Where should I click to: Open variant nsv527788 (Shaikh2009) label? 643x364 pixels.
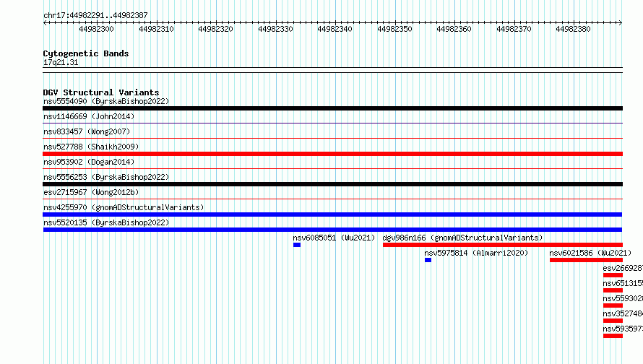coord(91,147)
